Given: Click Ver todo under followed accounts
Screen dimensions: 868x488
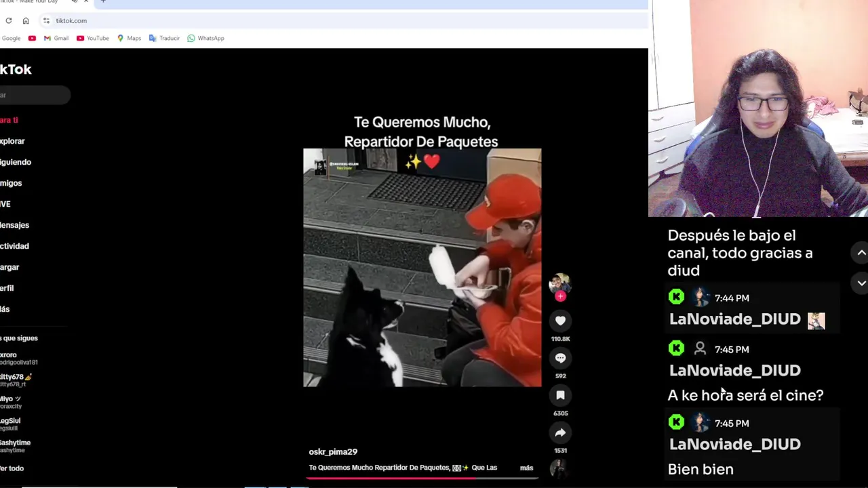Looking at the screenshot, I should pos(12,468).
